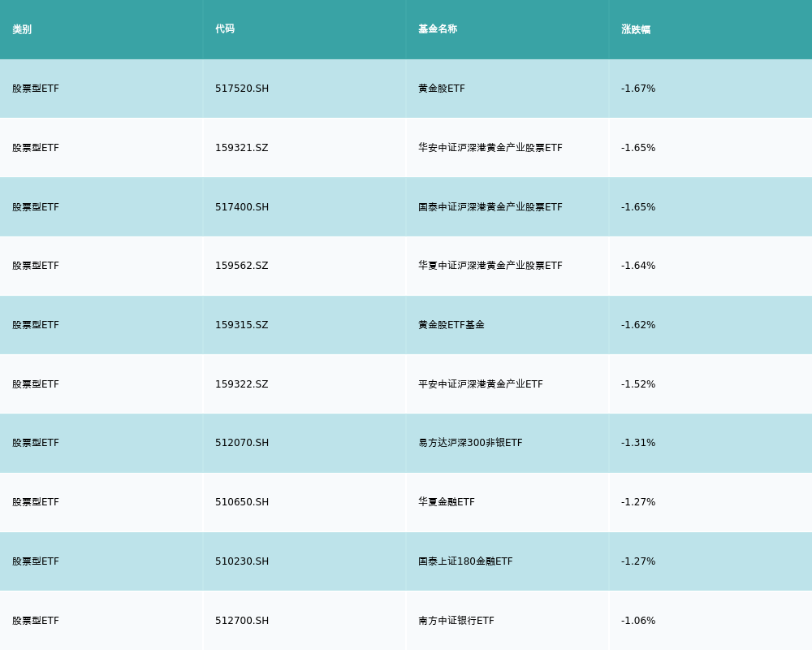812x650 pixels.
Task: Click fund name 华夏金融ETF
Action: tap(447, 502)
